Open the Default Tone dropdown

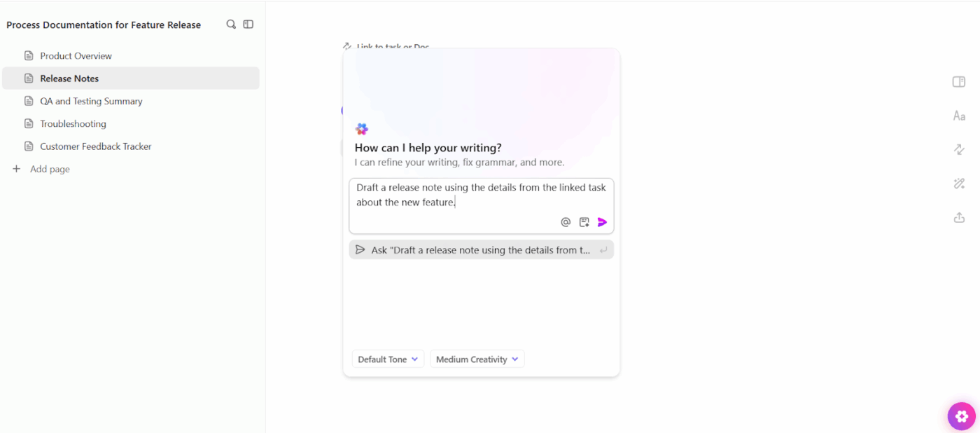coord(388,359)
